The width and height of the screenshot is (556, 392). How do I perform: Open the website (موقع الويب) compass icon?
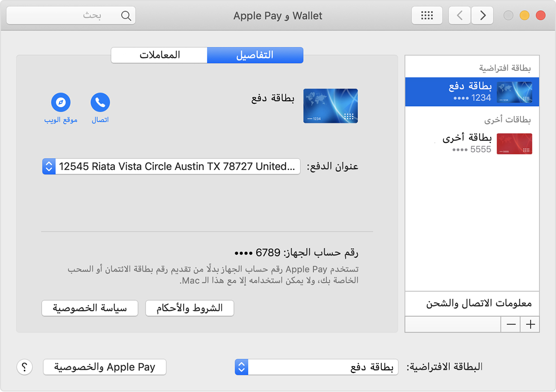coord(61,102)
